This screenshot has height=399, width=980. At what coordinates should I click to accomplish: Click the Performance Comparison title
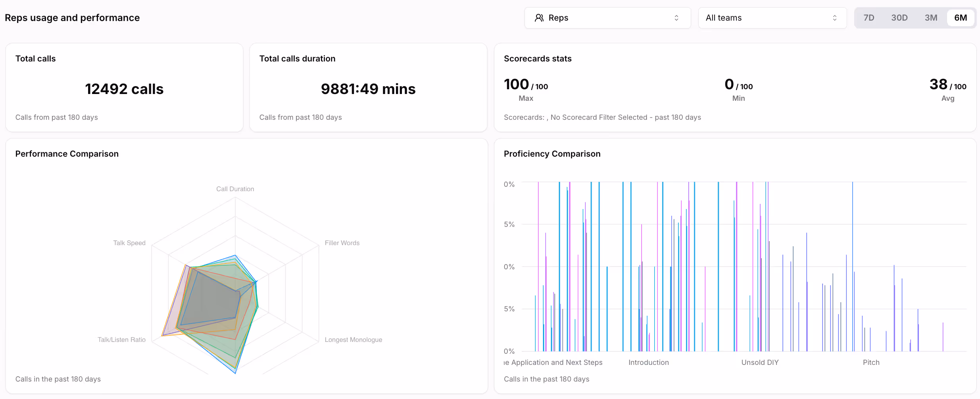coord(67,154)
